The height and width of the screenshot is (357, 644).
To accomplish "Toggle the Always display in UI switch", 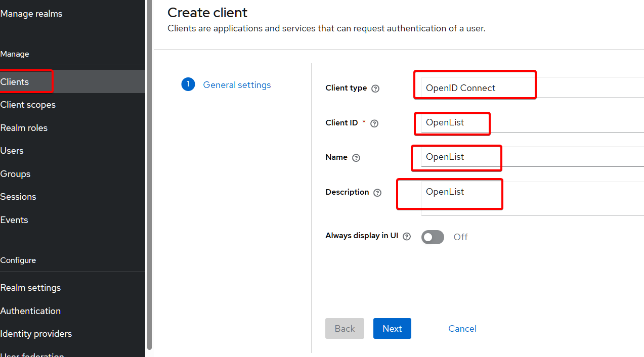I will click(433, 237).
